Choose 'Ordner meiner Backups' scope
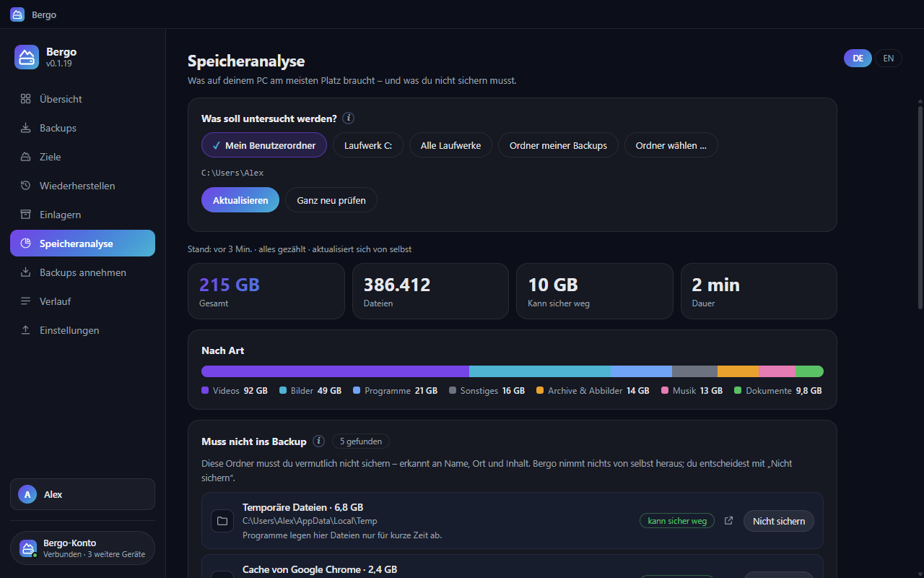Screen dimensions: 924x578 pos(558,145)
